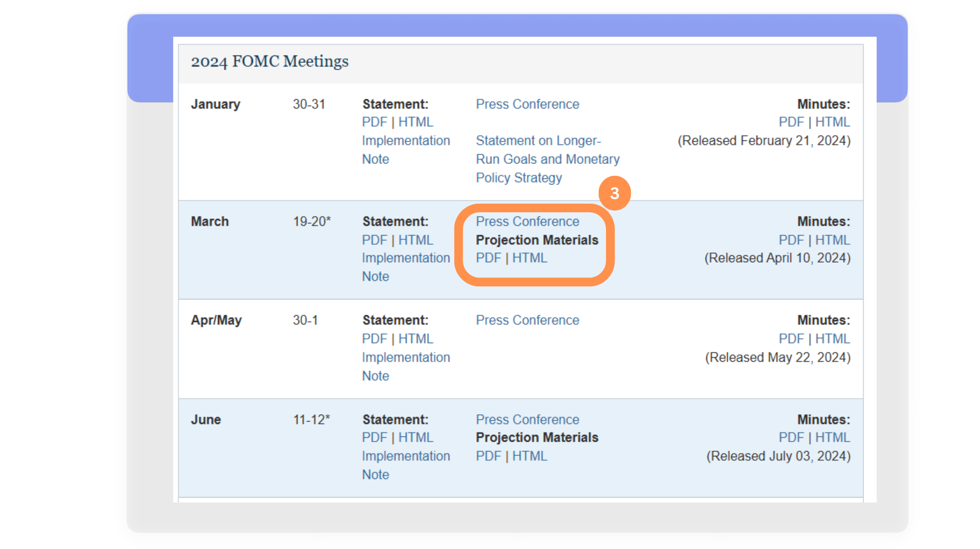The height and width of the screenshot is (549, 980).
Task: Select the '19-20*' meeting dates
Action: click(312, 222)
